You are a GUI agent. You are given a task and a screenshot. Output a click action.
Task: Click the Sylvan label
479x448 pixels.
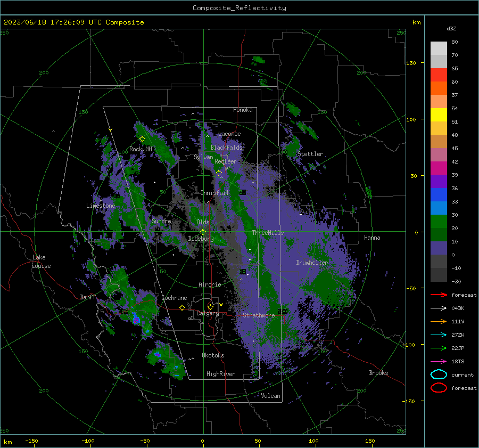point(203,157)
